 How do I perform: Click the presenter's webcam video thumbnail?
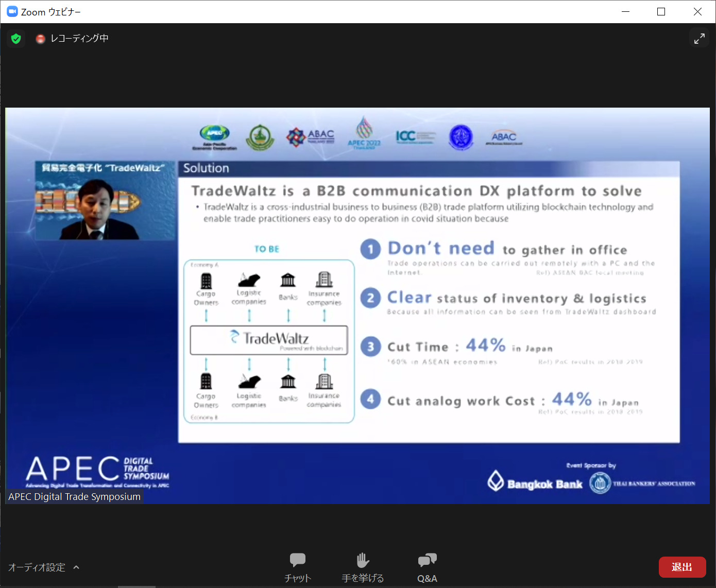click(106, 200)
